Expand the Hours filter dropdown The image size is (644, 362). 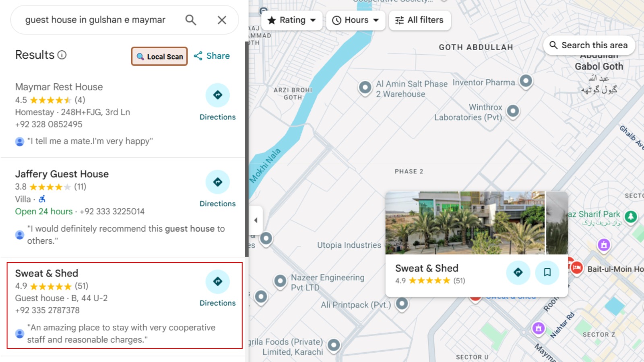(355, 20)
